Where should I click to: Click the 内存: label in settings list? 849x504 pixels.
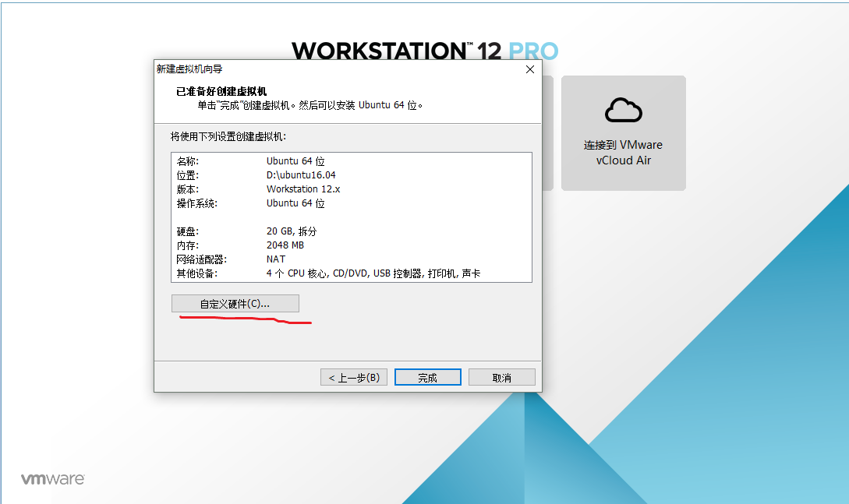(x=188, y=245)
